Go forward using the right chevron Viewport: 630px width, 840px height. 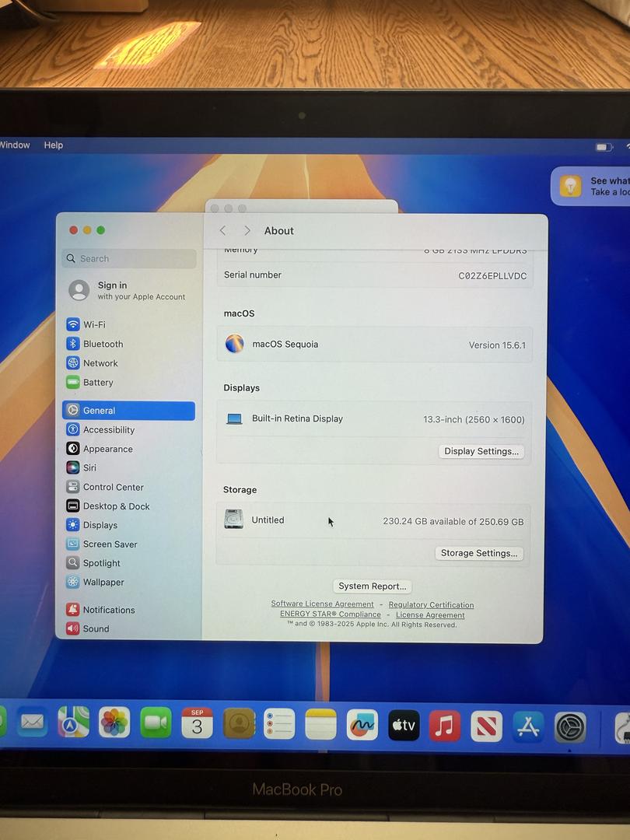pyautogui.click(x=247, y=231)
